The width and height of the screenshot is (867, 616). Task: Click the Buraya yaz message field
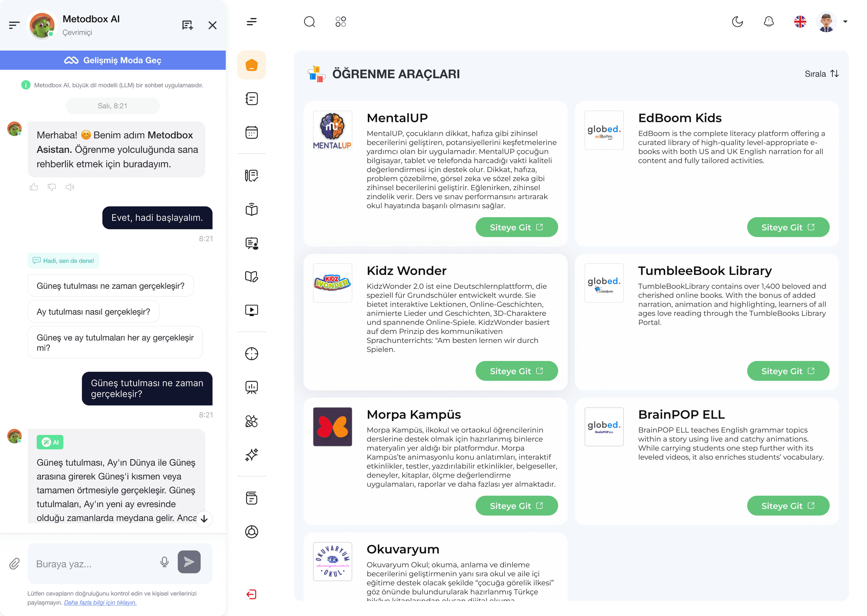point(95,564)
